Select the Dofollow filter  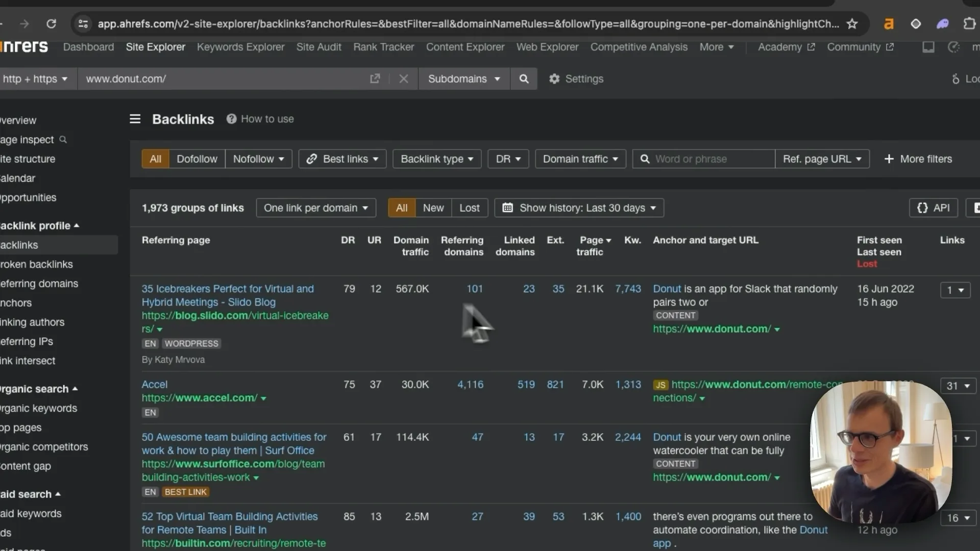click(x=197, y=159)
